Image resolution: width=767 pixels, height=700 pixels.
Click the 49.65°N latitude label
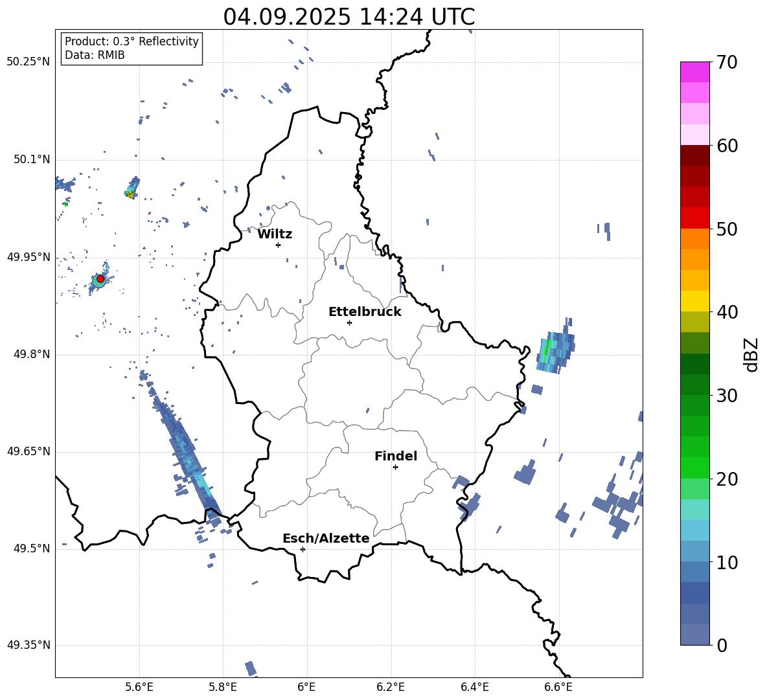pos(29,451)
